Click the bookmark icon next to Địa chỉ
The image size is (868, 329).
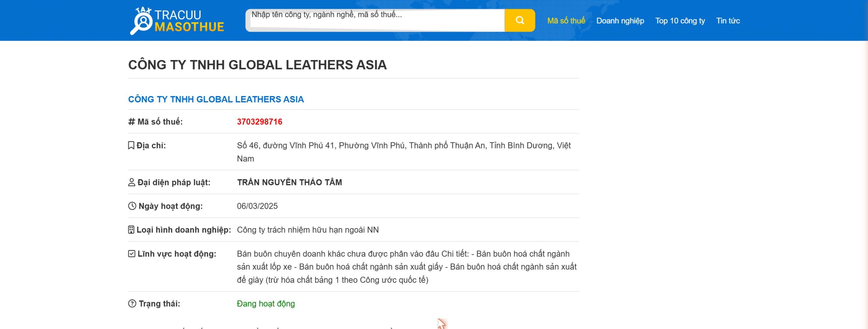[131, 145]
